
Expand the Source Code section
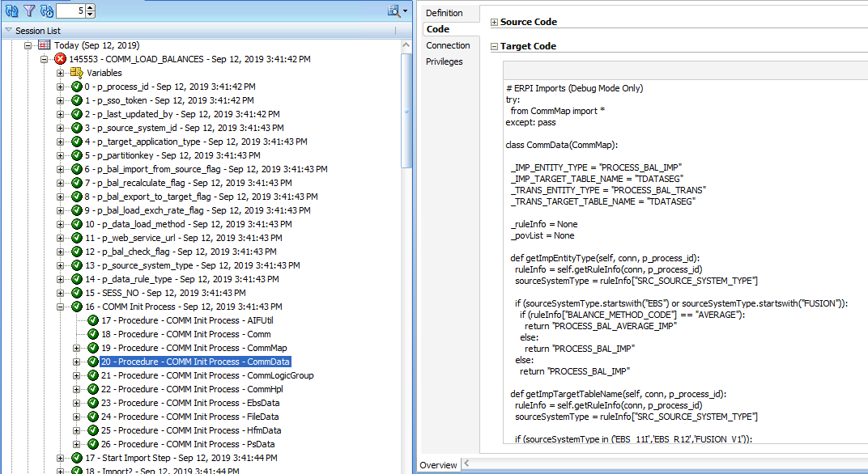point(495,22)
